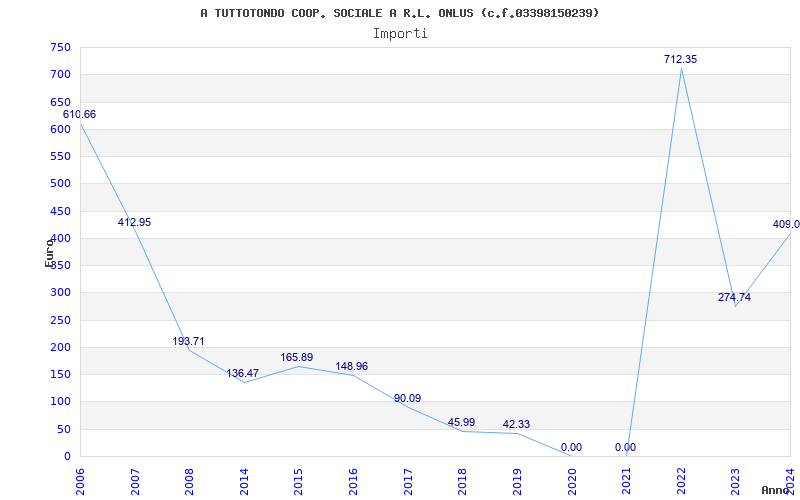Click the 2020 x-axis year label
Viewport: 800px width, 500px height.
(571, 483)
